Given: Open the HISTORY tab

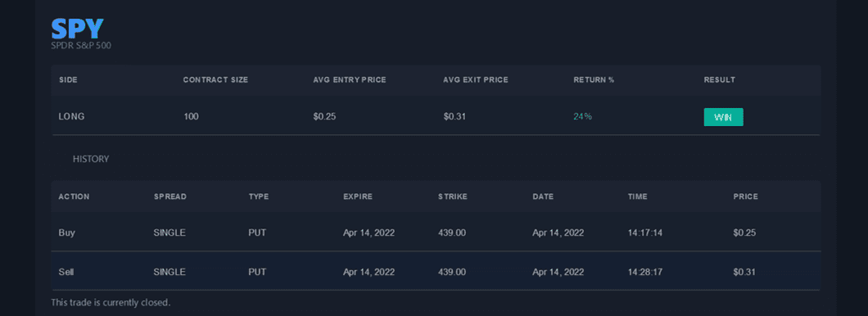Looking at the screenshot, I should pos(91,159).
